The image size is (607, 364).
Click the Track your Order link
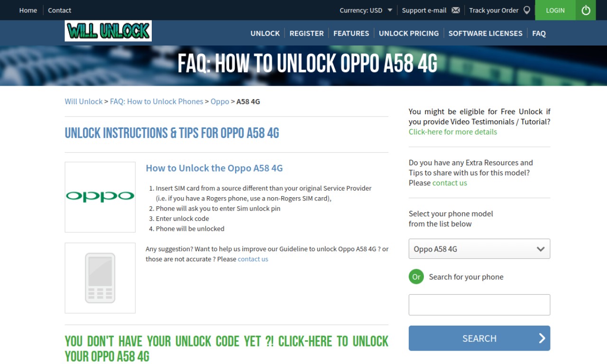point(494,10)
